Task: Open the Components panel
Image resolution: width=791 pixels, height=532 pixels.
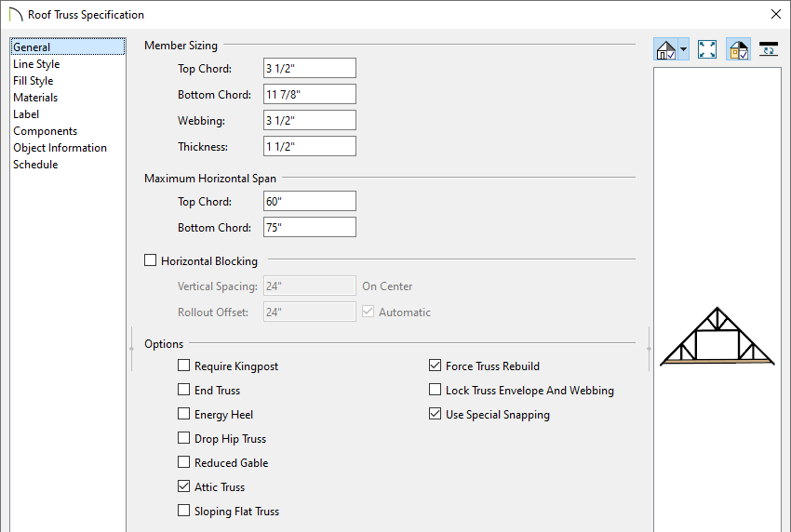Action: coord(46,131)
